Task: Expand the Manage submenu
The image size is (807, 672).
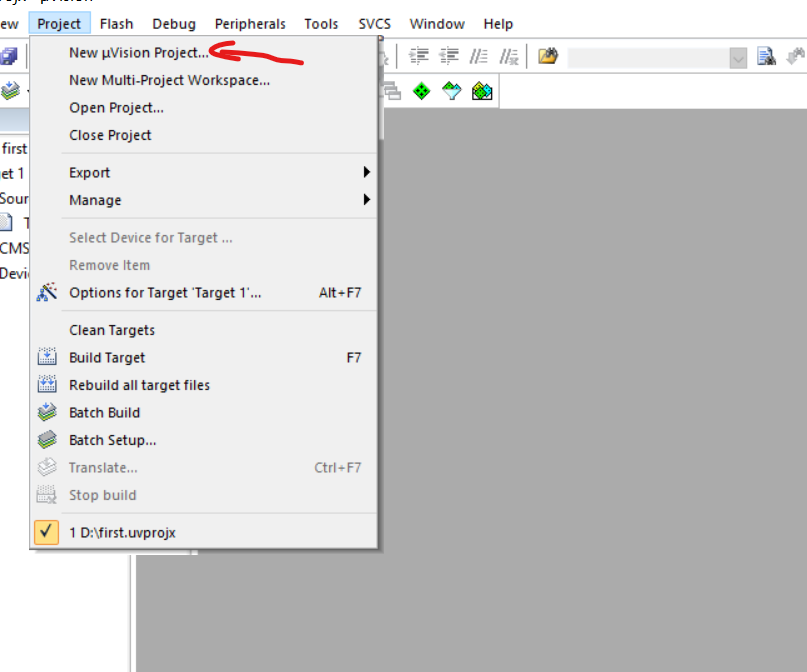Action: coord(203,200)
